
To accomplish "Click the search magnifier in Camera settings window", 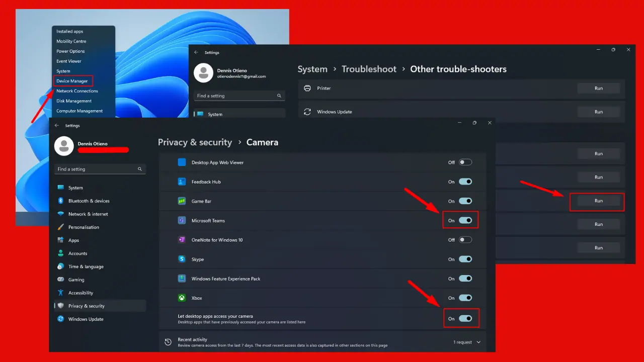I will (x=140, y=169).
